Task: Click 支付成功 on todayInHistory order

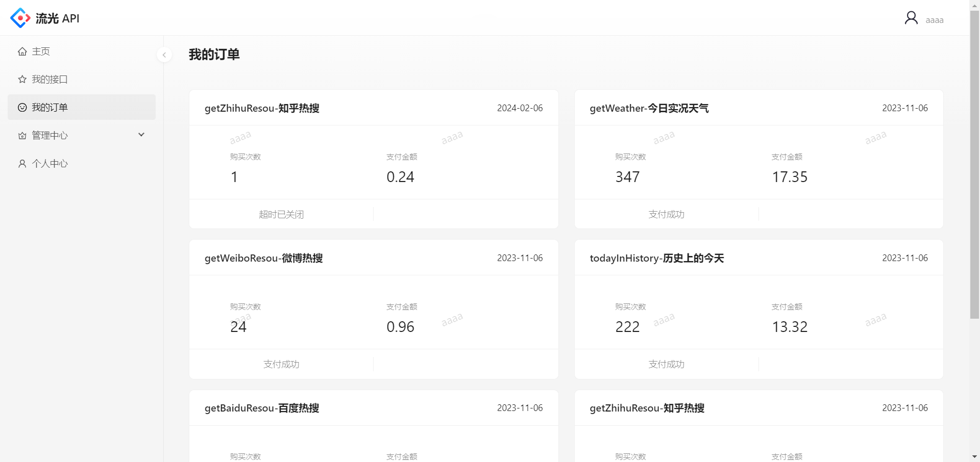Action: pos(666,364)
